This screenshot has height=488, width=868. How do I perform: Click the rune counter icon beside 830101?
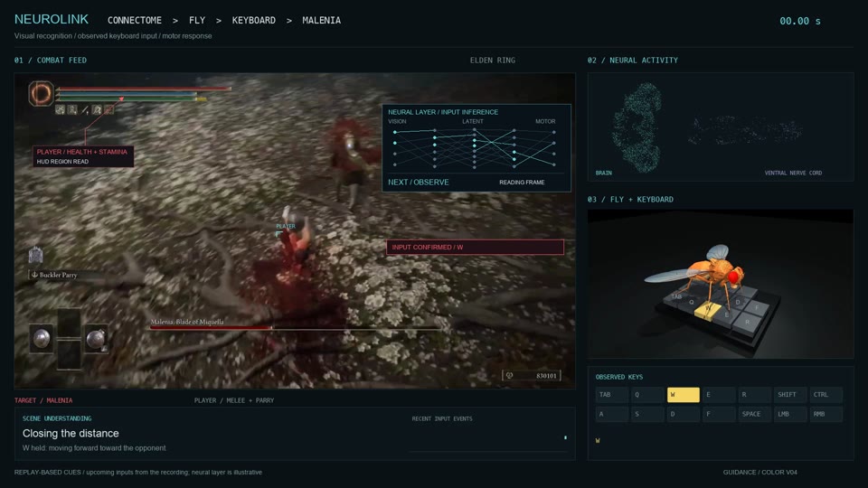tap(509, 376)
